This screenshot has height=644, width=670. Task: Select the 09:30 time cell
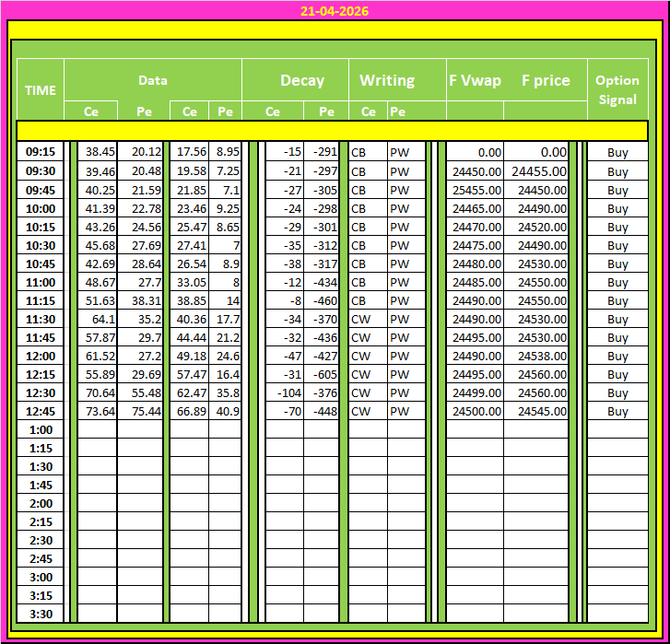click(41, 170)
